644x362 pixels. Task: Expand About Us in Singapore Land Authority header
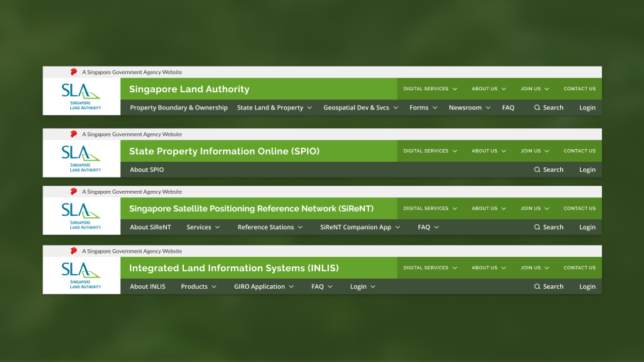pos(489,89)
